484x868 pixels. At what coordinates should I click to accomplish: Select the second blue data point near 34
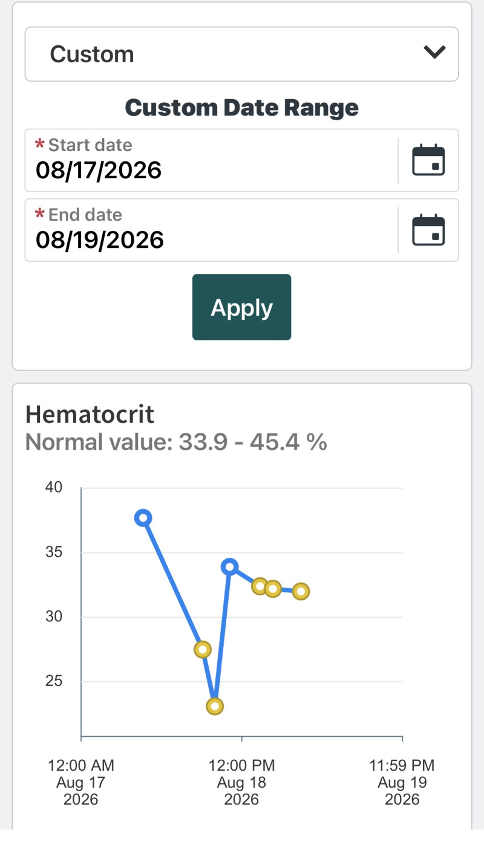point(229,566)
